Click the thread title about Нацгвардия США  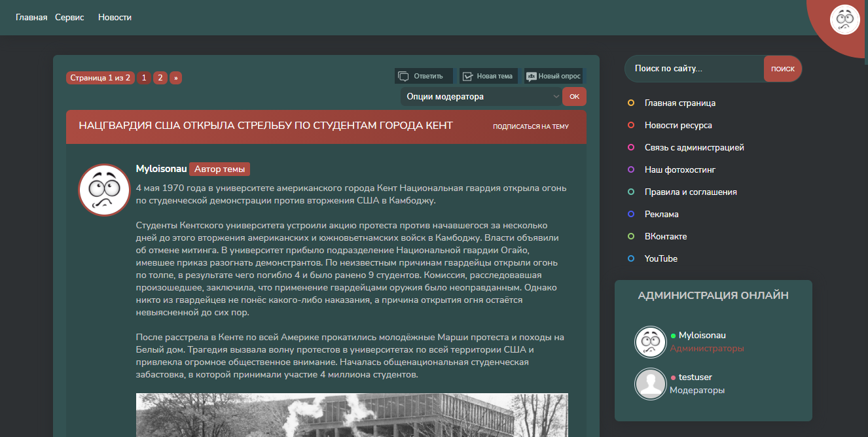tap(266, 126)
